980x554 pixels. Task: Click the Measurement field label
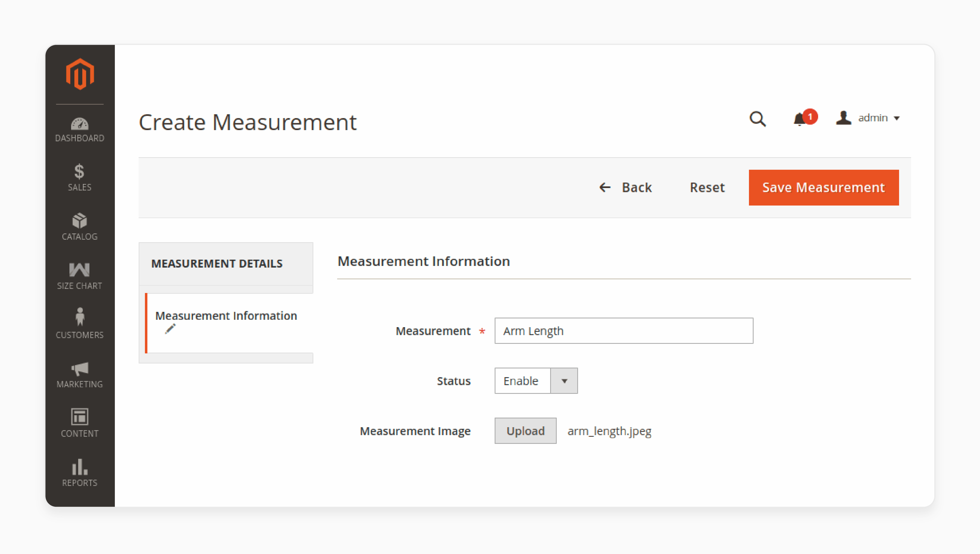433,331
